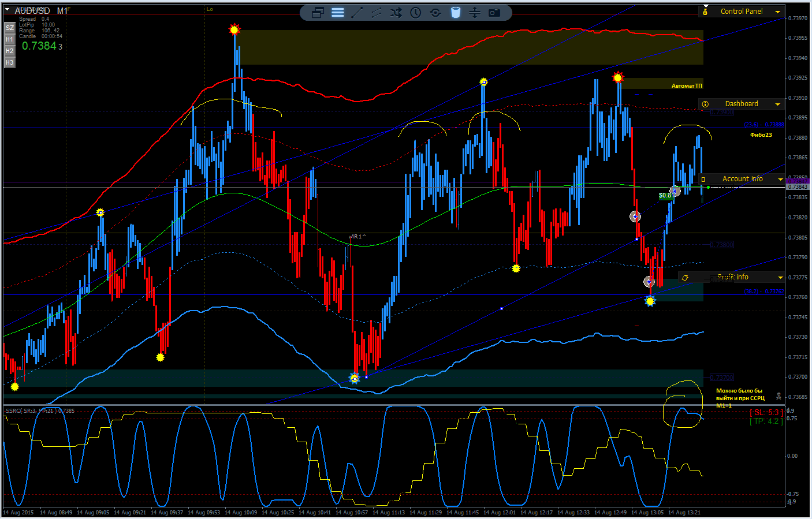Viewport: 812px width, 519px height.
Task: Click the green TP: 4.2 label
Action: 766,421
